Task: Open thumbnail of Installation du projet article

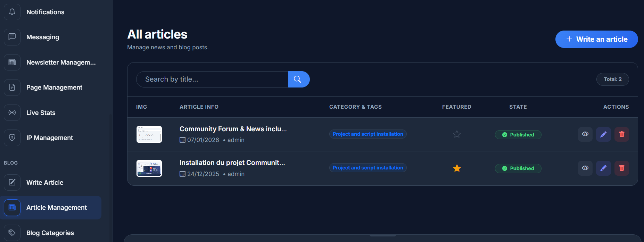Action: (x=149, y=168)
